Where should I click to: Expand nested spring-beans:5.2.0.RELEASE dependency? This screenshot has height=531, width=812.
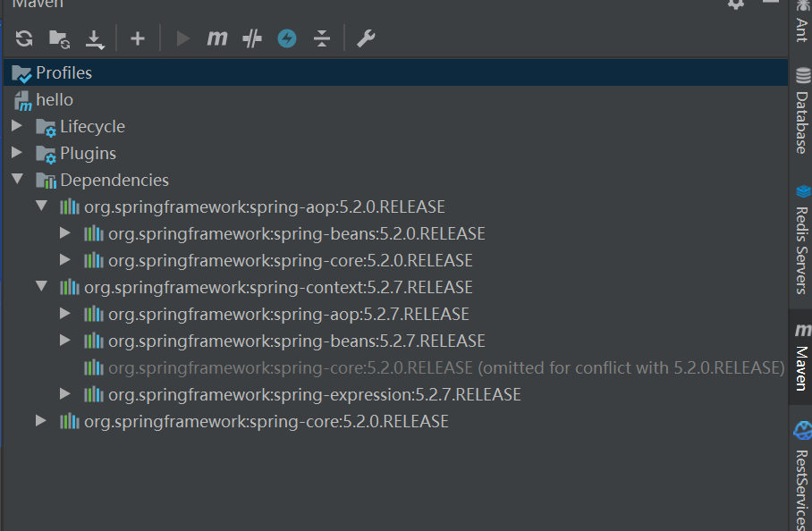pyautogui.click(x=64, y=233)
